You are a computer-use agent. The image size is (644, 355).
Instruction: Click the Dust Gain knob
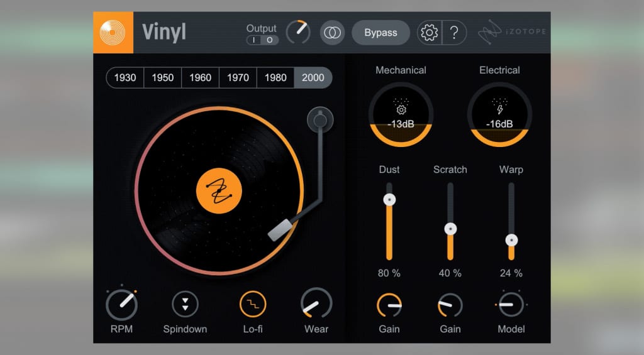pos(389,305)
